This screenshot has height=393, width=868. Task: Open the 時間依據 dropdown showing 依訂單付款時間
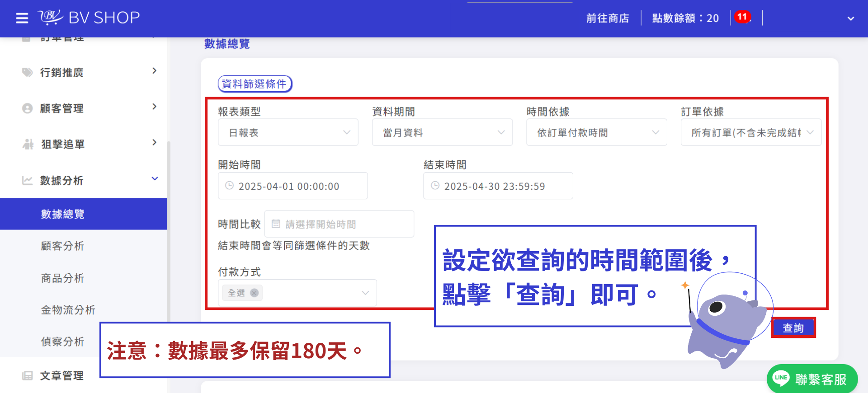(x=597, y=132)
